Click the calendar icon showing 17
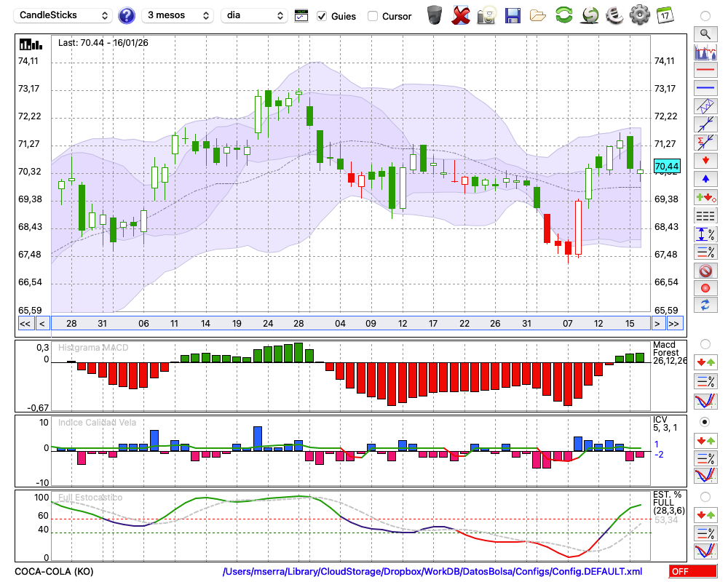This screenshot has height=582, width=728. pyautogui.click(x=665, y=15)
